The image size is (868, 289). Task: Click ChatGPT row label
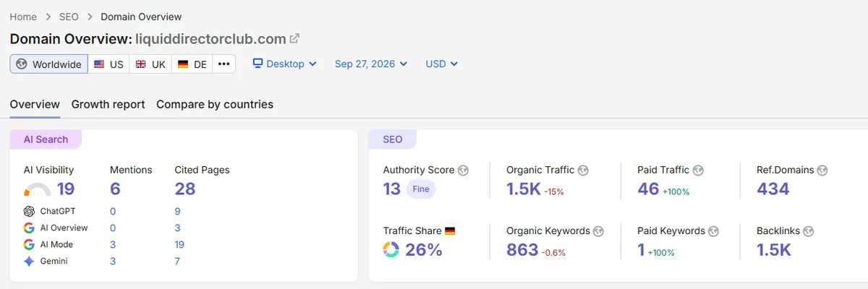[59, 212]
